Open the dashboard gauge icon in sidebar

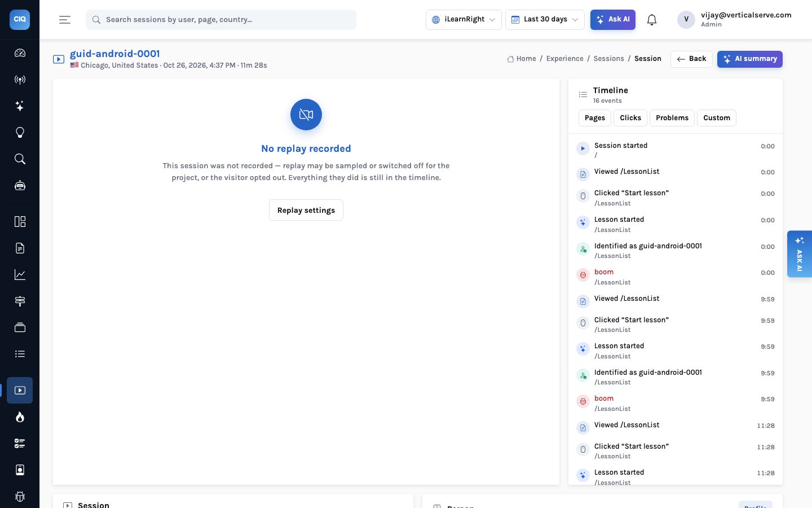(20, 53)
